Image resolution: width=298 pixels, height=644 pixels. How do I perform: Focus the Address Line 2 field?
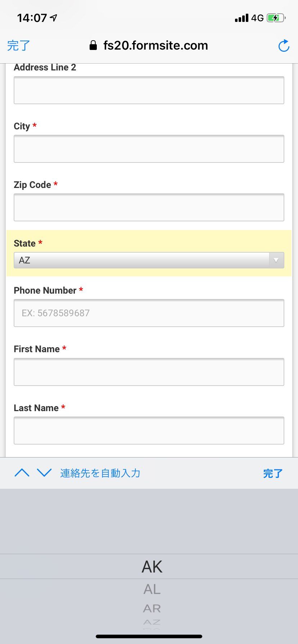click(x=149, y=90)
